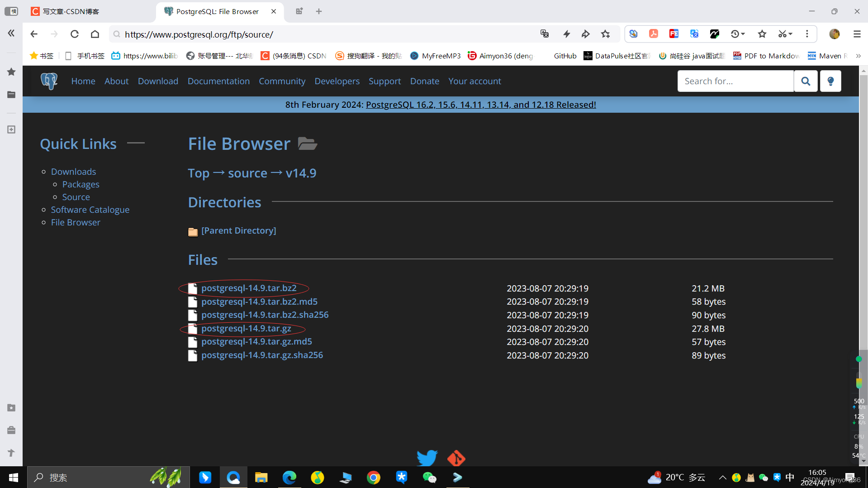Open Microsoft Edge from the taskbar

pyautogui.click(x=289, y=477)
